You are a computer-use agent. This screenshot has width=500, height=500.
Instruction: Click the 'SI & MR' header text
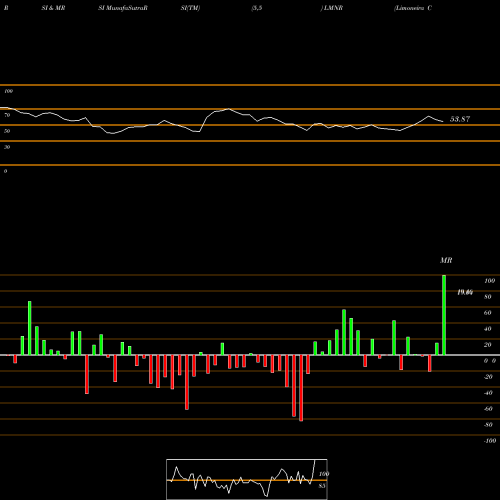point(53,8)
